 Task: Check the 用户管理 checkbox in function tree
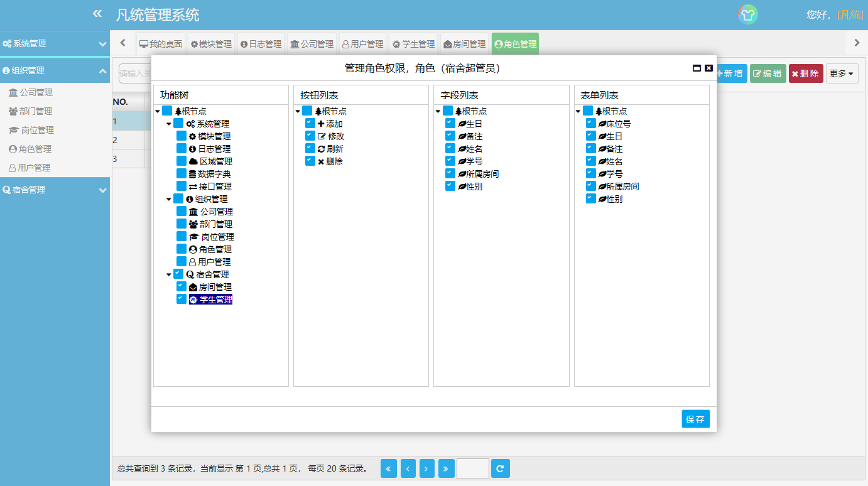182,261
